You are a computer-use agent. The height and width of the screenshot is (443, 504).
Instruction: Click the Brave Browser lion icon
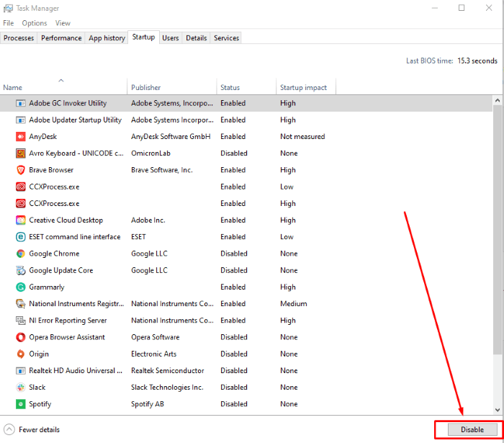[21, 170]
